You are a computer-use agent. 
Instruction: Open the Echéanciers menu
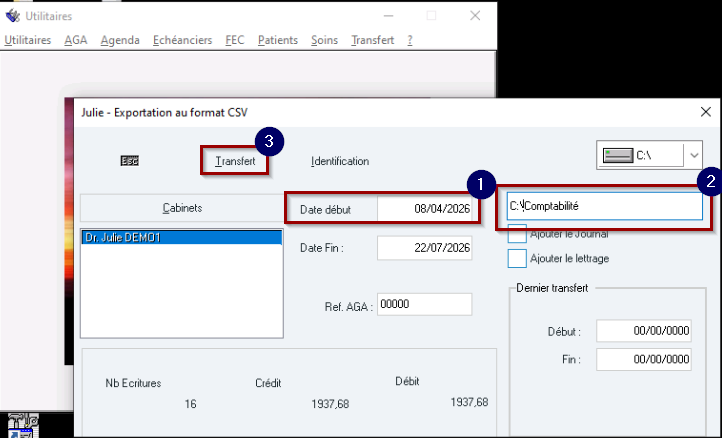point(182,40)
